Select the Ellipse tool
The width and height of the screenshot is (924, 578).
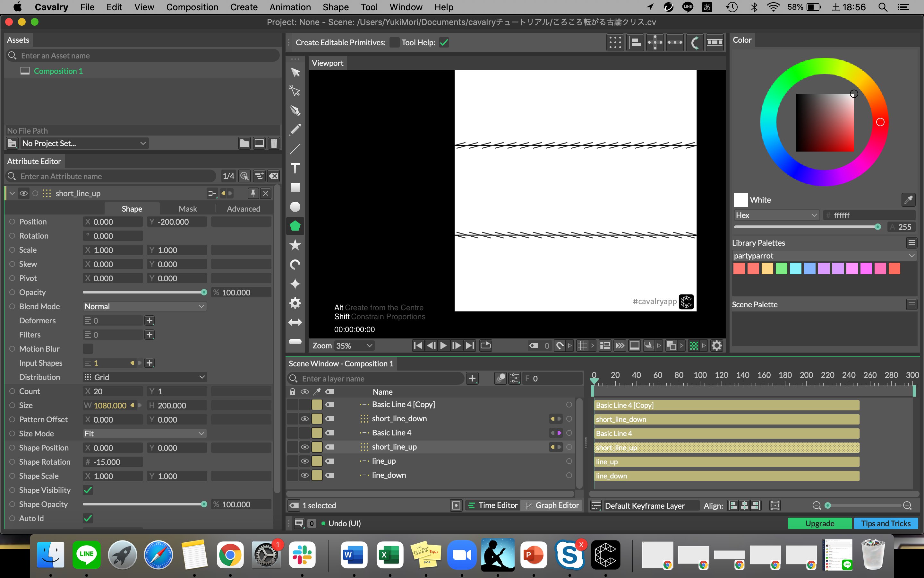(x=295, y=207)
